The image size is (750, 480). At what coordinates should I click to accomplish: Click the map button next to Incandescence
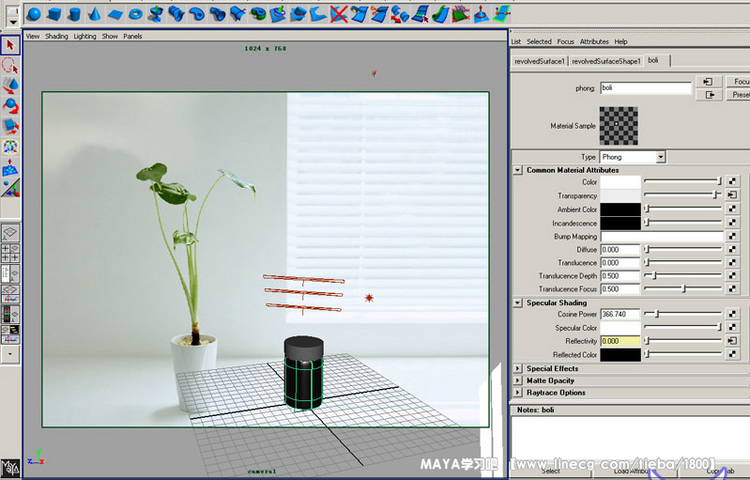click(732, 222)
